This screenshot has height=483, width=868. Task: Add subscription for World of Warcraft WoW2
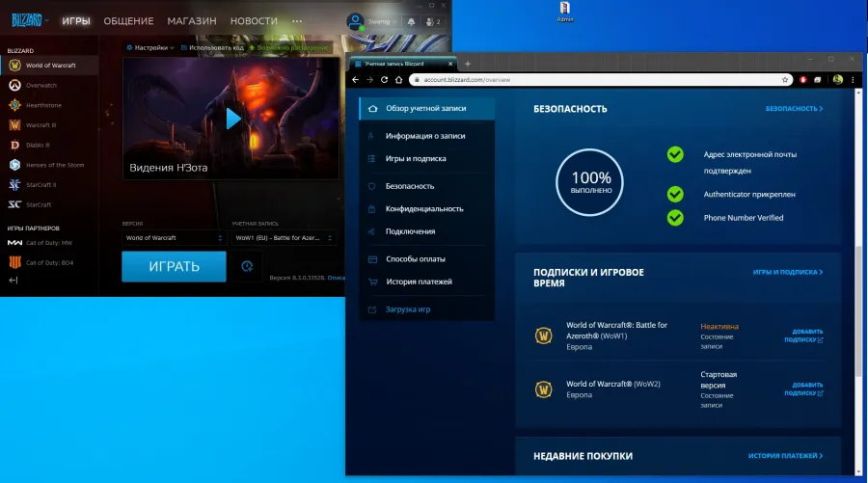(x=803, y=389)
